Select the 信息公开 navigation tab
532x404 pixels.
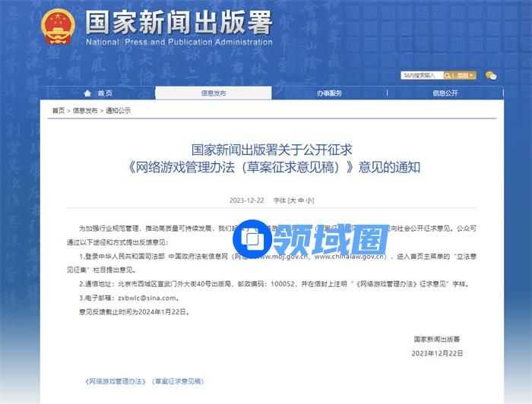[445, 93]
